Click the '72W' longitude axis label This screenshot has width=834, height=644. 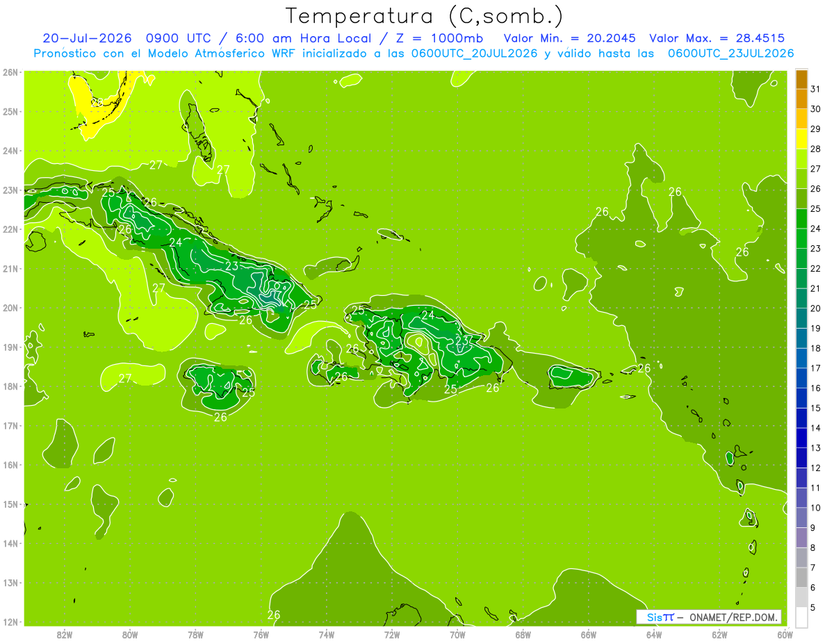[x=392, y=634]
